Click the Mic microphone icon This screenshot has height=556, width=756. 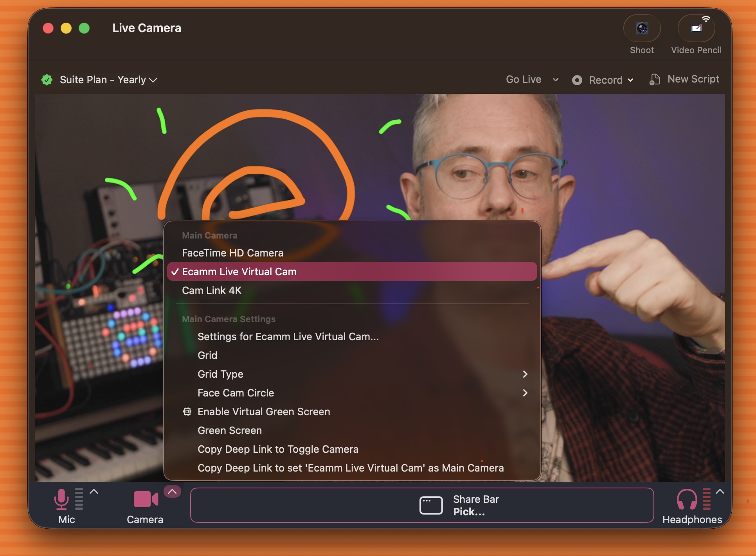coord(61,499)
